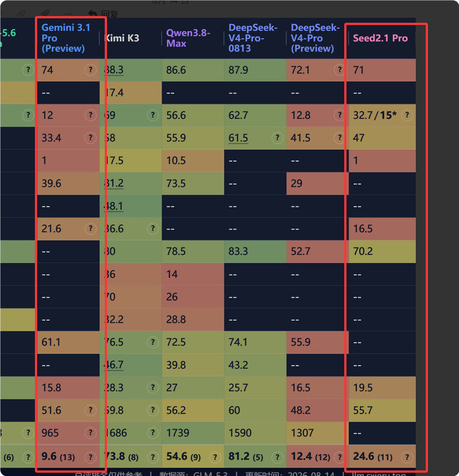Click the chain link icon at top
Screen dimensions: 459x476
[21, 14]
